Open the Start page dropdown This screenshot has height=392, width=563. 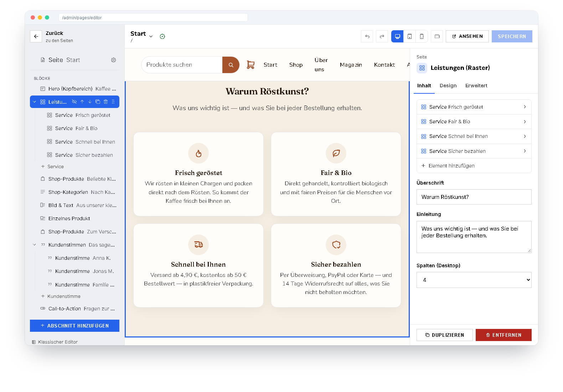click(151, 36)
